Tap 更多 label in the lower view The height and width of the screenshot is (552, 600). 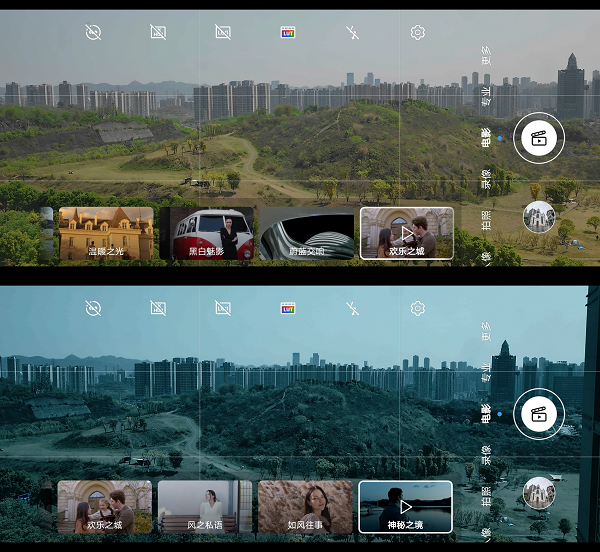[x=486, y=332]
